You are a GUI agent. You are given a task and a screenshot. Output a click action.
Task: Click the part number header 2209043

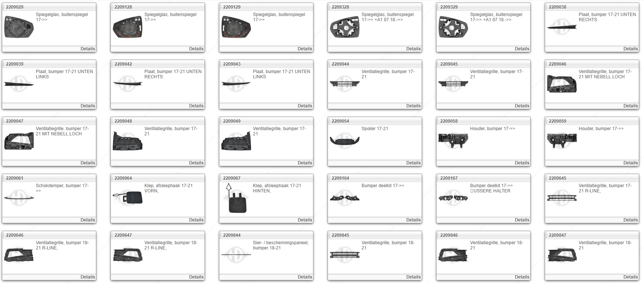(x=232, y=64)
